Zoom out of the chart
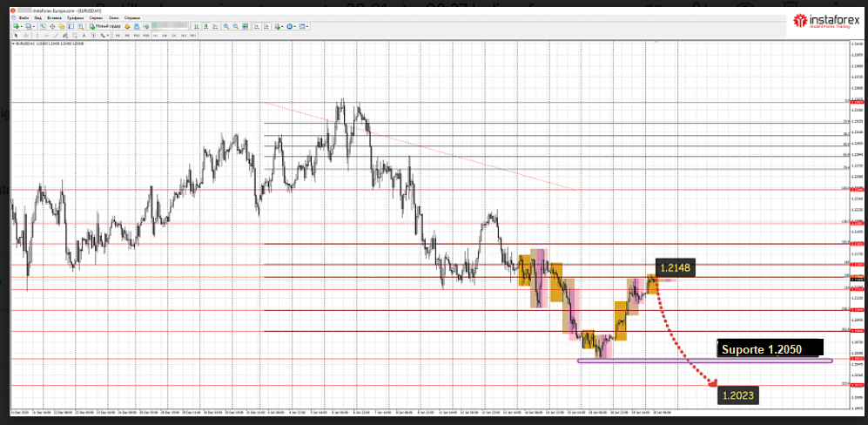The height and width of the screenshot is (425, 868). pyautogui.click(x=235, y=27)
